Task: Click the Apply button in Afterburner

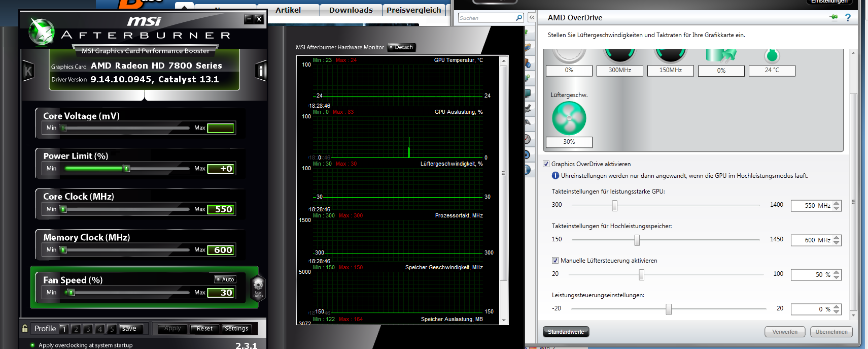Action: tap(172, 329)
